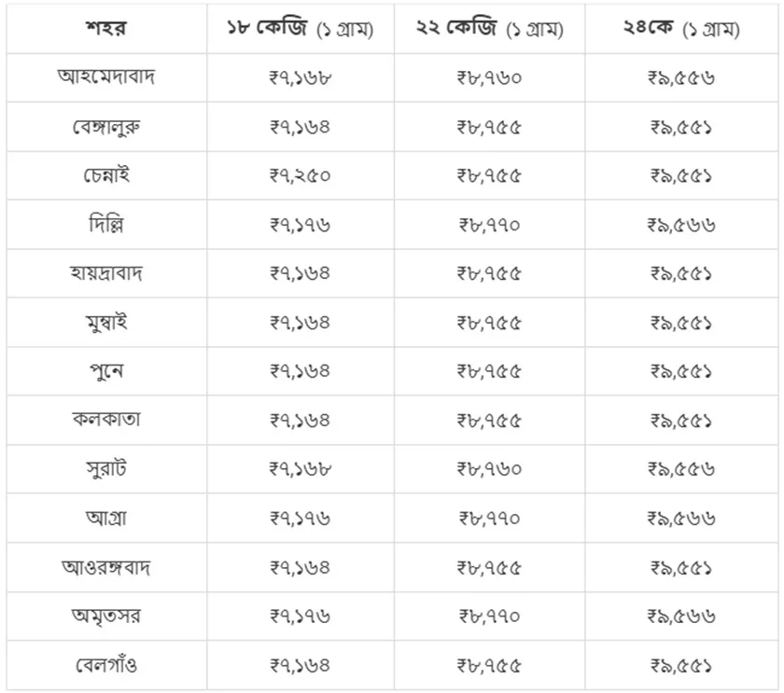Image resolution: width=784 pixels, height=693 pixels.
Task: Select the মুম্বাই city cell
Action: coord(106,323)
